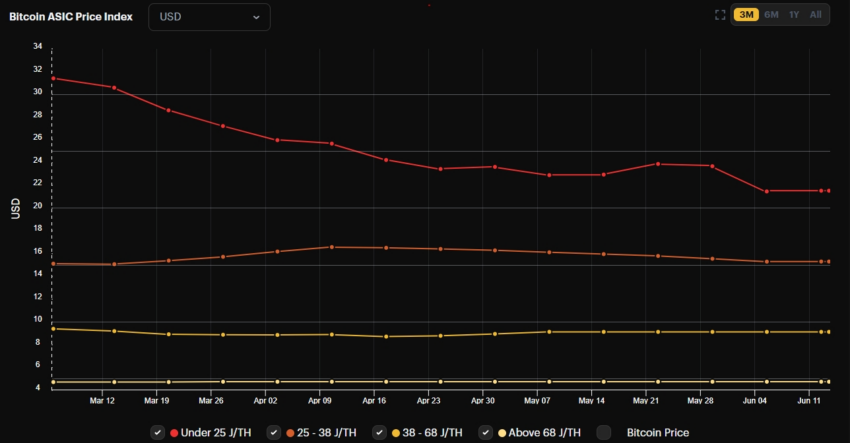Open fullscreen chart view icon
850x443 pixels.
[720, 15]
